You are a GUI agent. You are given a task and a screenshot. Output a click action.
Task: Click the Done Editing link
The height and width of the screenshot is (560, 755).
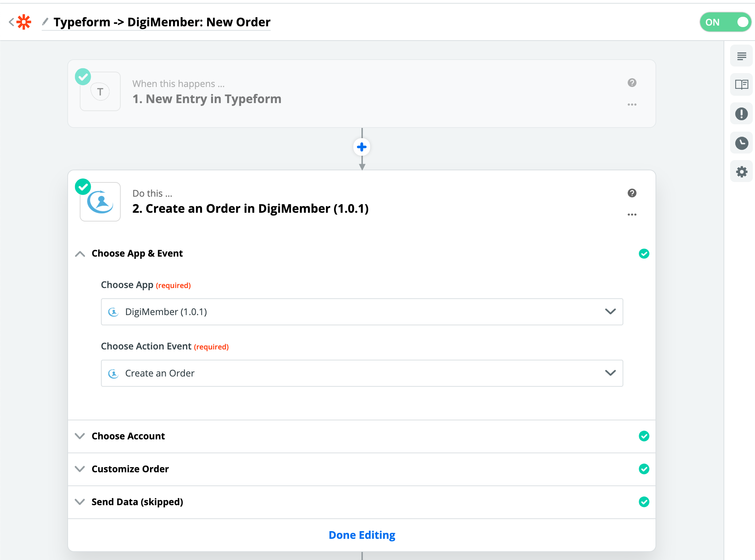[x=362, y=535]
